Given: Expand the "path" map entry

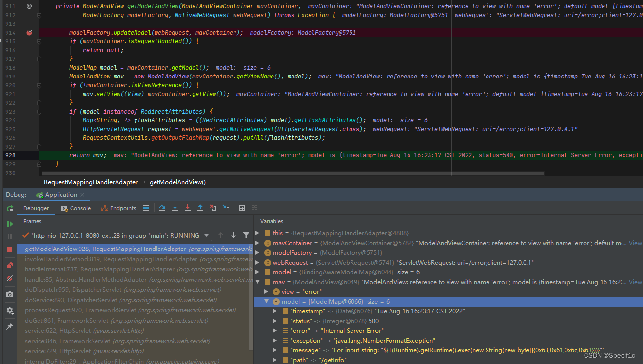Looking at the screenshot, I should 275,360.
